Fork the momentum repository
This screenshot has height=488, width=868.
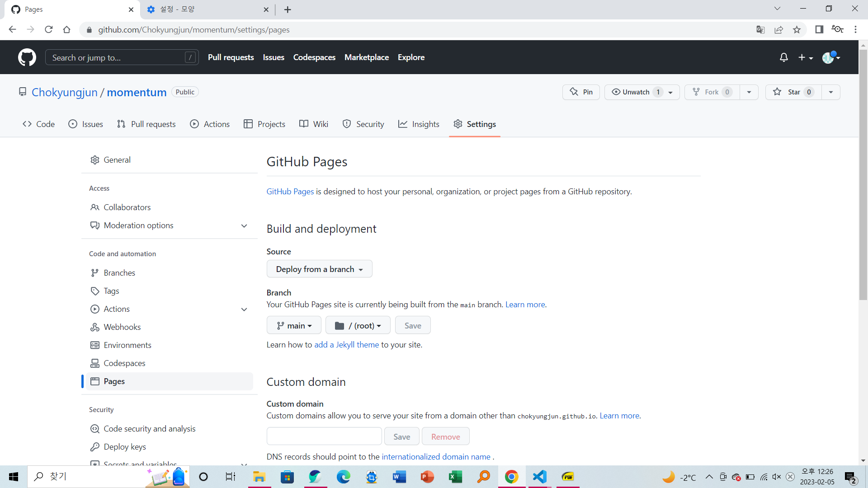pyautogui.click(x=712, y=92)
